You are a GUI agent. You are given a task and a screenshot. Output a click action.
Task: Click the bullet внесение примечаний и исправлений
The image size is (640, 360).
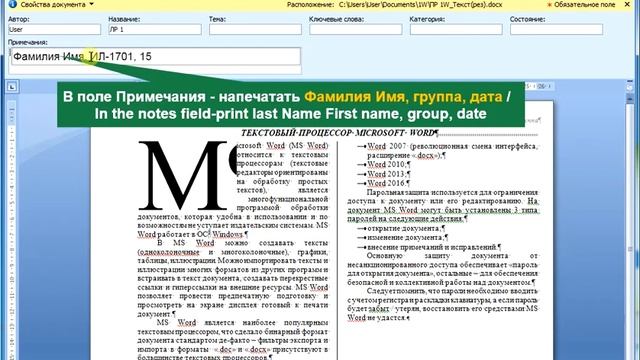[x=429, y=247]
